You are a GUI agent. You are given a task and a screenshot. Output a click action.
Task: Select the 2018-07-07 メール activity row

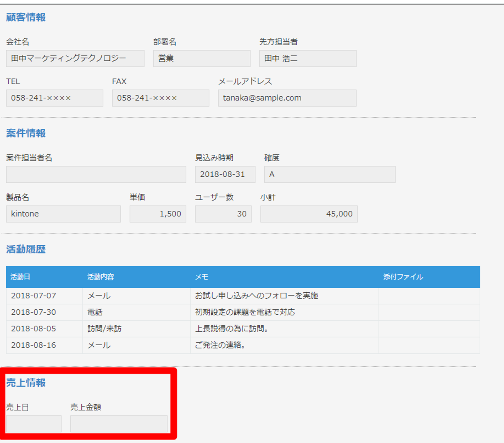243,296
